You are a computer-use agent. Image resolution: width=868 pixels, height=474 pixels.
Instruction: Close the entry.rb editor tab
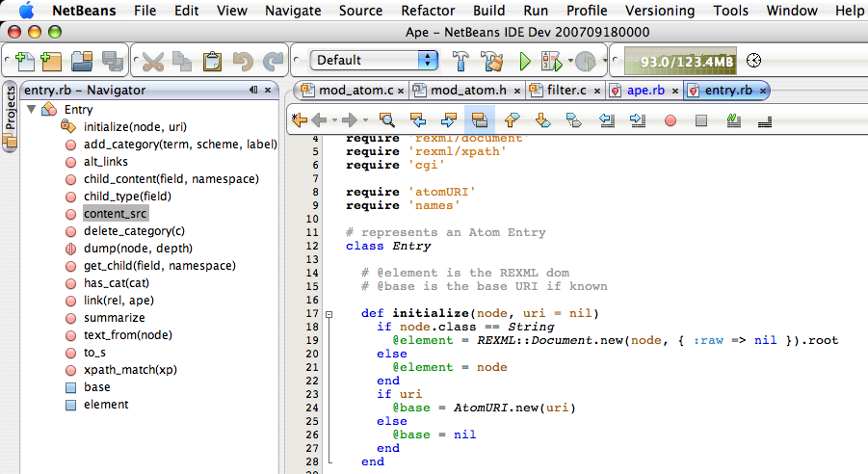[x=763, y=91]
